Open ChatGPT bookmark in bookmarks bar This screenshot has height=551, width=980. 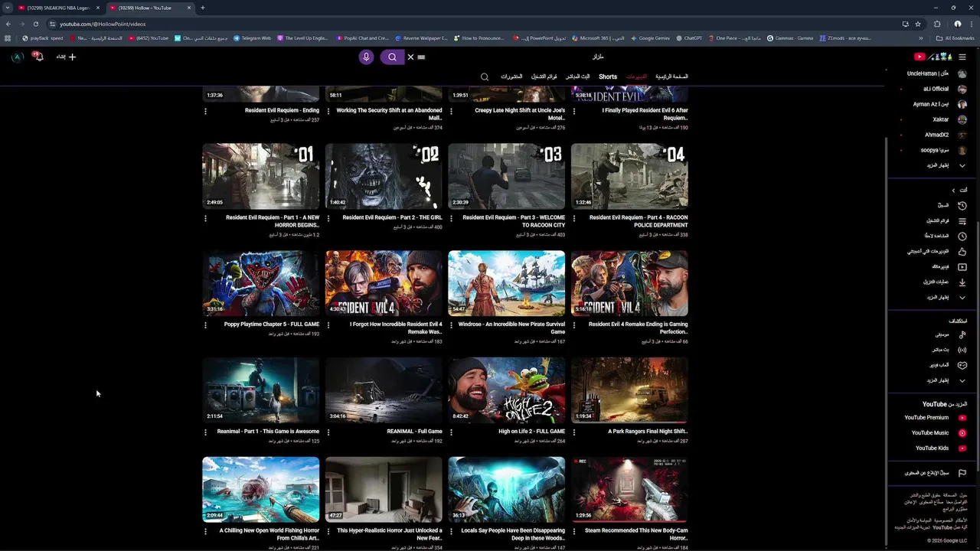689,38
